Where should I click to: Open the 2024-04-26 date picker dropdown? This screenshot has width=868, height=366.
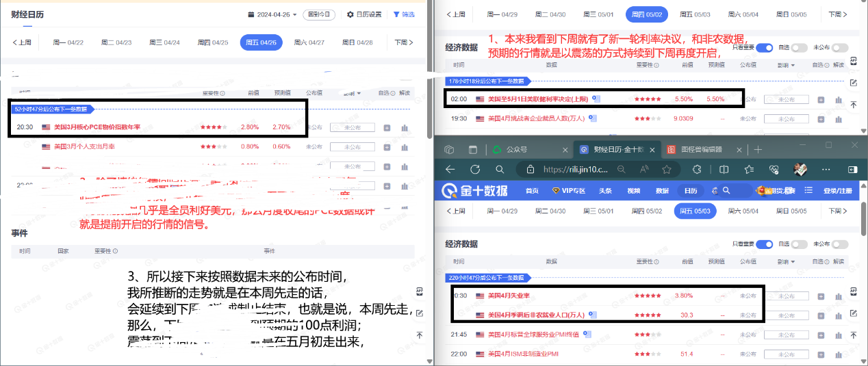pos(272,14)
